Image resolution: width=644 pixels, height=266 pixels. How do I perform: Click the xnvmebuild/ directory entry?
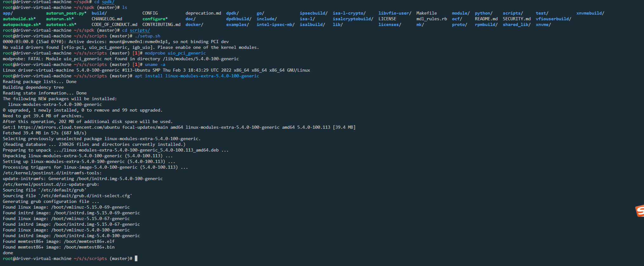coord(590,13)
